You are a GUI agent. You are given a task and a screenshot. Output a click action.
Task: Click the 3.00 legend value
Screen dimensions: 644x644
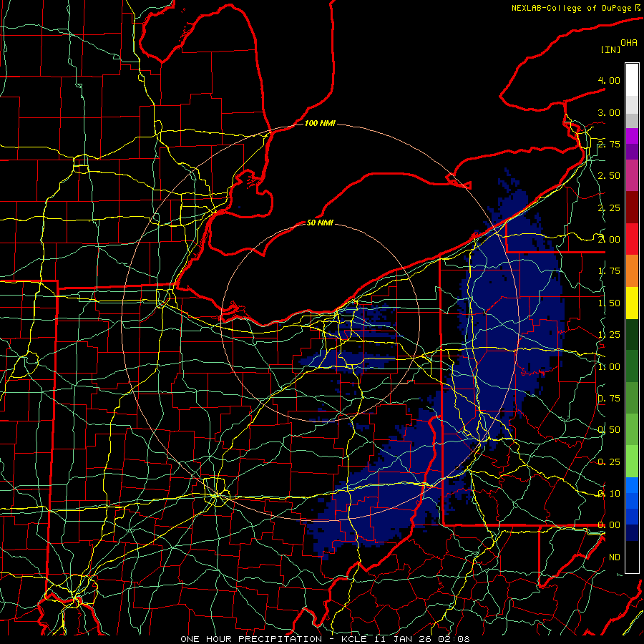[609, 112]
